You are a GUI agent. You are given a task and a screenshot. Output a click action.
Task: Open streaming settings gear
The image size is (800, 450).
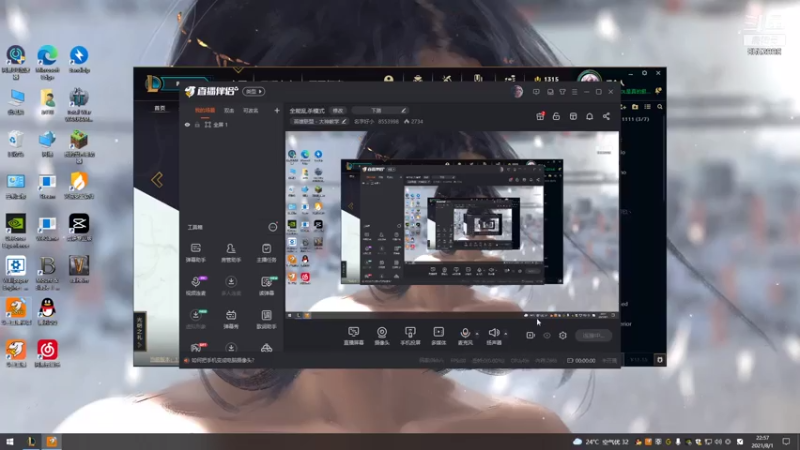click(x=563, y=335)
